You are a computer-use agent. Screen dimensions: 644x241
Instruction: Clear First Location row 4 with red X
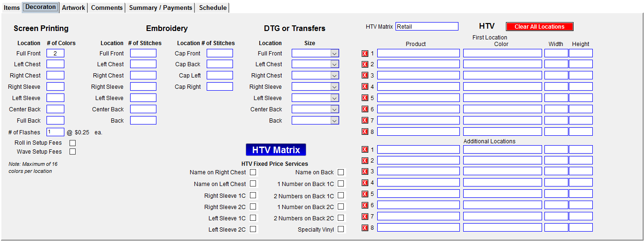tap(365, 87)
